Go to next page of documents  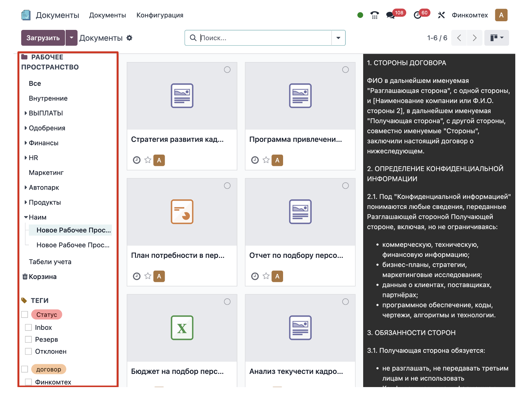[x=474, y=38]
